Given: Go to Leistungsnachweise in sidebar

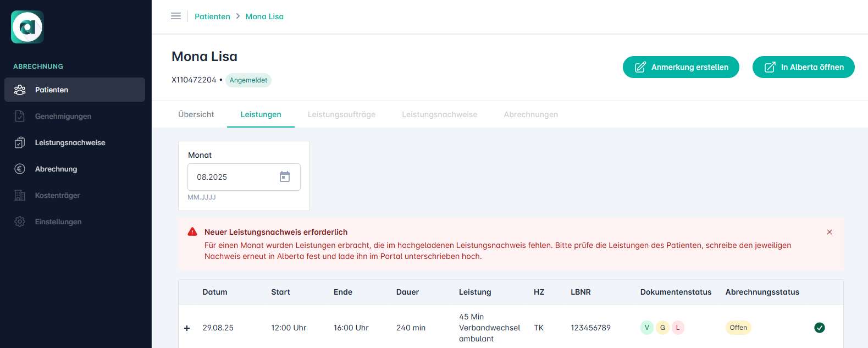Looking at the screenshot, I should coord(70,142).
